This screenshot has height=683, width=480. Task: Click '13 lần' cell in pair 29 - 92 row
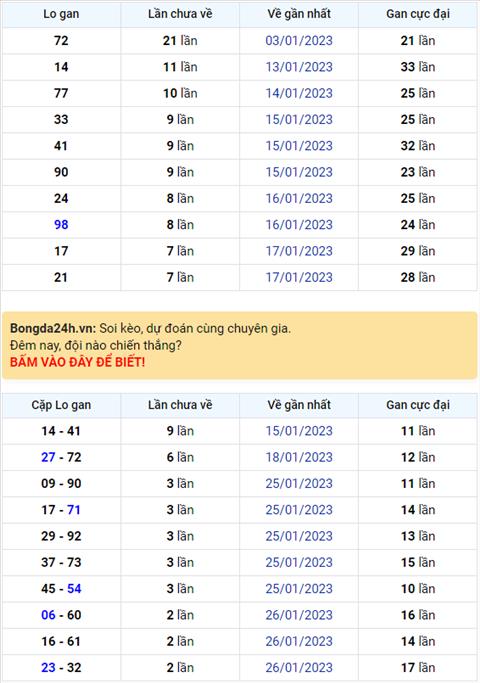click(418, 536)
